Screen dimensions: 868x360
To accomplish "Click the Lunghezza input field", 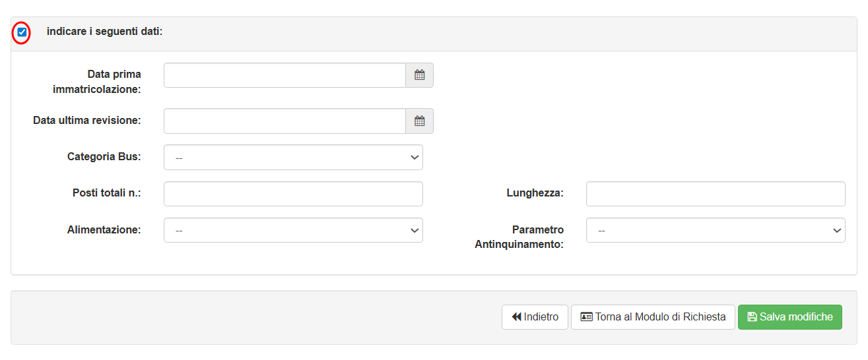I will 716,194.
